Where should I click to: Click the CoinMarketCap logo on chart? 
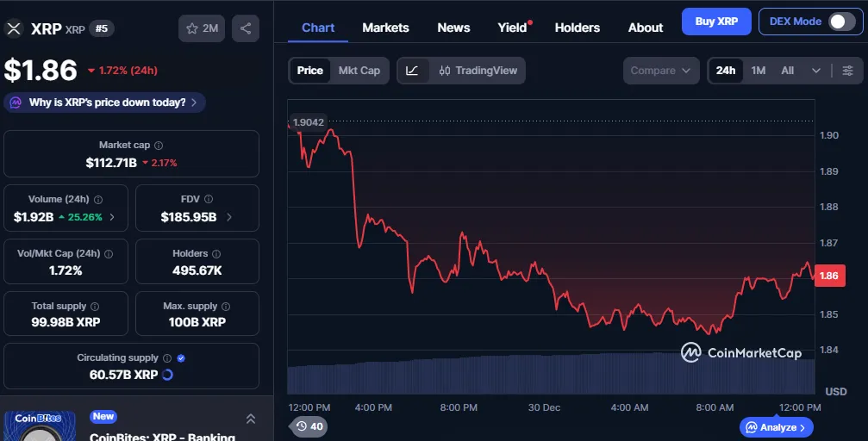coord(740,352)
